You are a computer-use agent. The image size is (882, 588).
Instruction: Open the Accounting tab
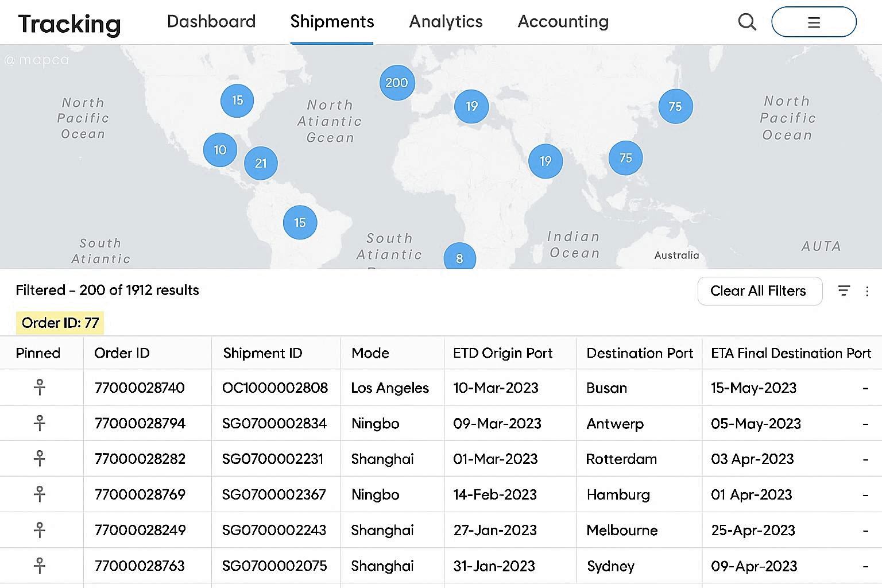tap(563, 22)
